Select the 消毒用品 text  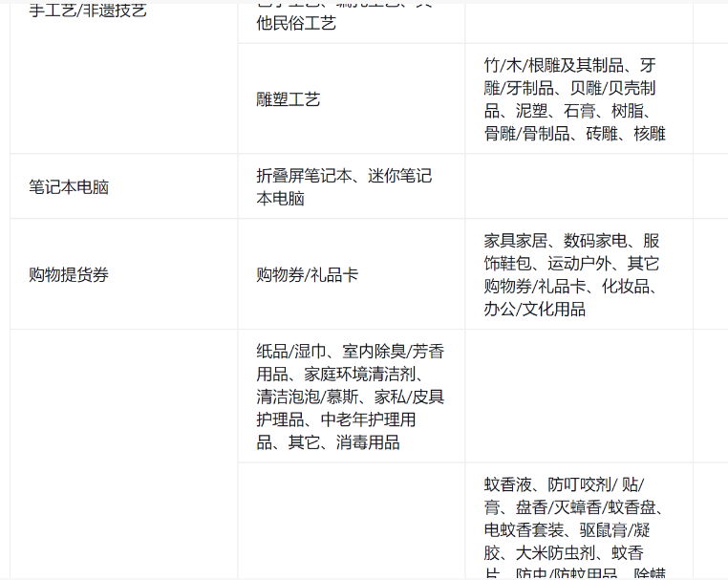368,442
